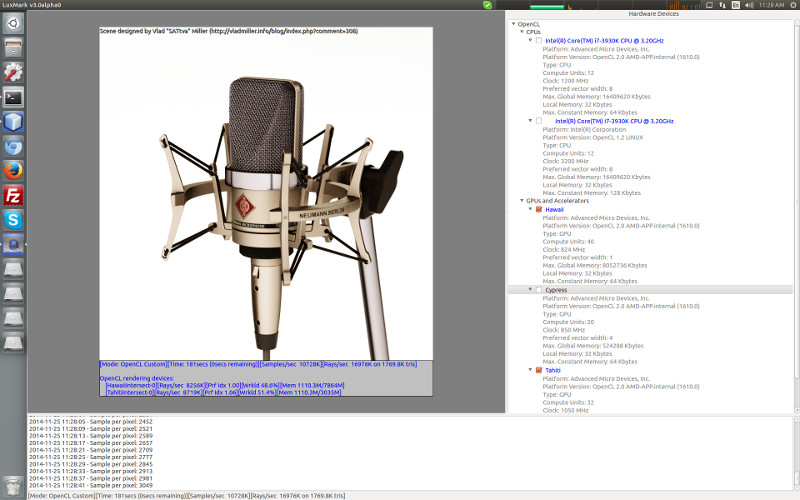
Task: Open Chromium browser from the dock
Action: [x=13, y=146]
